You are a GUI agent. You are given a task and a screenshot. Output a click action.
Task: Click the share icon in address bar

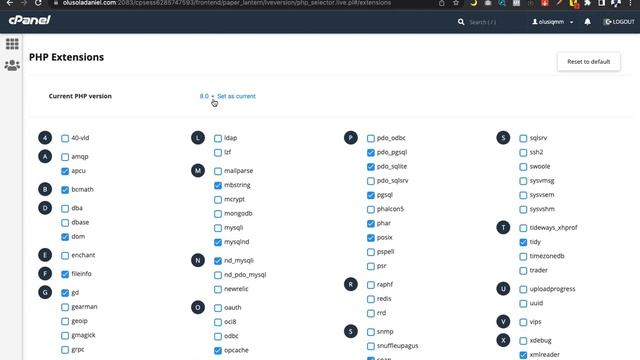click(442, 3)
